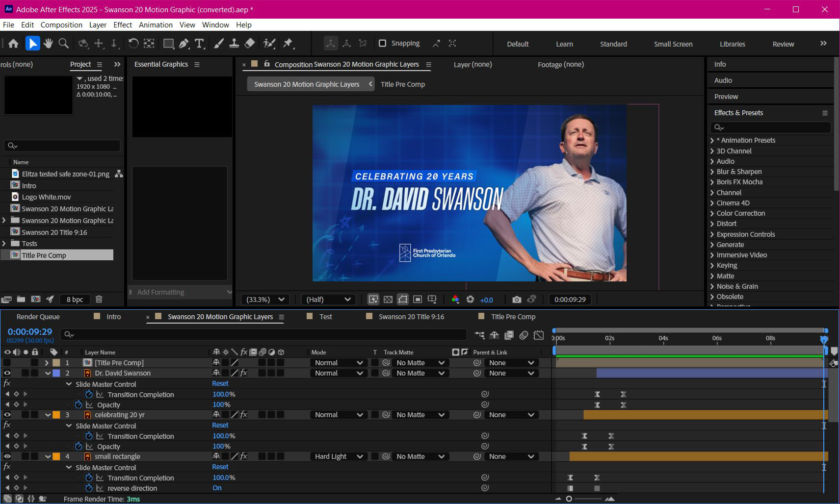Reset Slide Master Control on small rectangle
This screenshot has width=840, height=504.
(x=220, y=467)
